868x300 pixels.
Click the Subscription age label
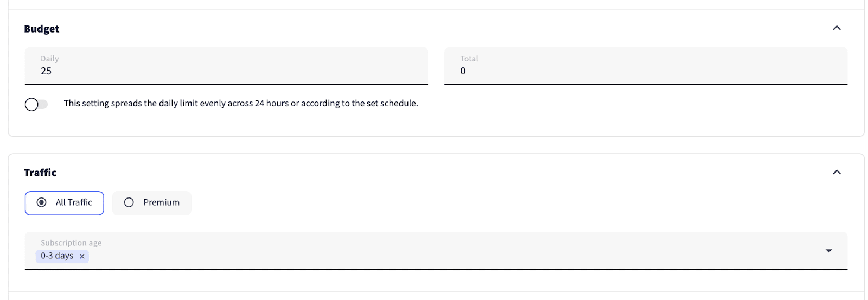pyautogui.click(x=71, y=243)
